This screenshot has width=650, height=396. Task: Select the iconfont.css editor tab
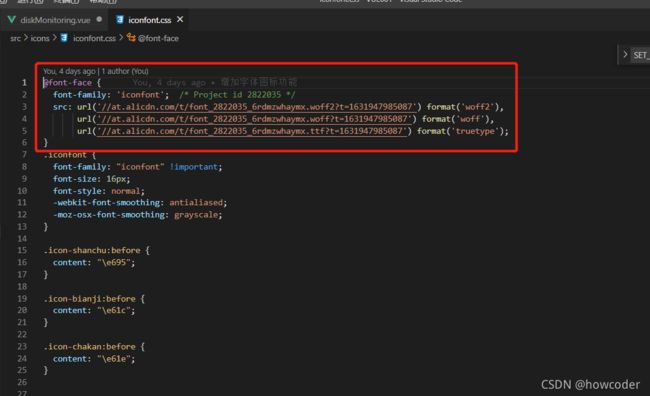tap(149, 20)
